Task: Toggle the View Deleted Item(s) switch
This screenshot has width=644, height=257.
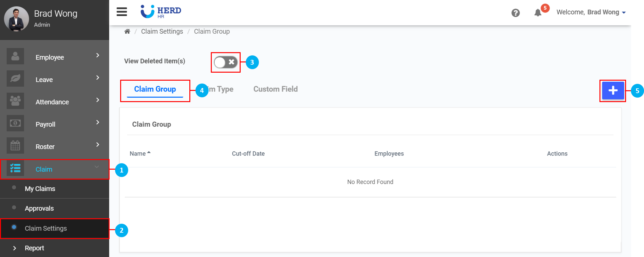Action: tap(226, 62)
